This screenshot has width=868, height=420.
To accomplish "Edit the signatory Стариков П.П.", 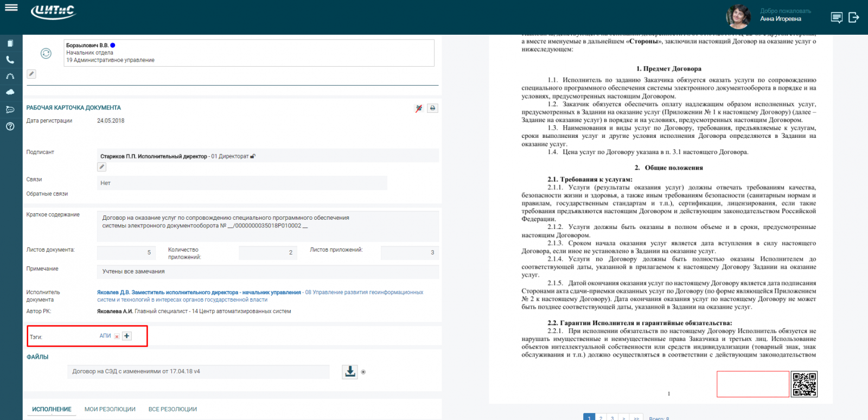I will pyautogui.click(x=101, y=167).
